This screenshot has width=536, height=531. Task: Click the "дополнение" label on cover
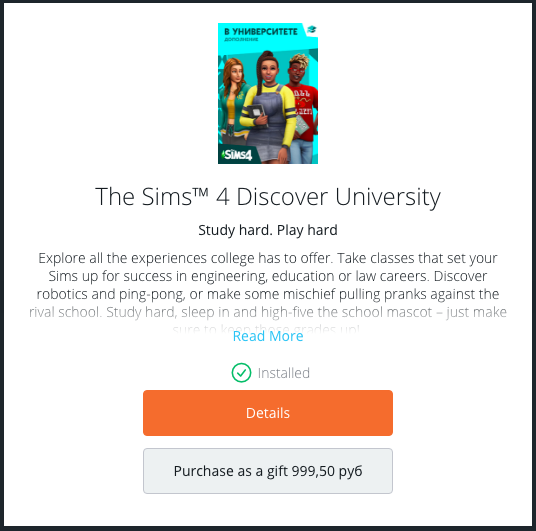241,39
